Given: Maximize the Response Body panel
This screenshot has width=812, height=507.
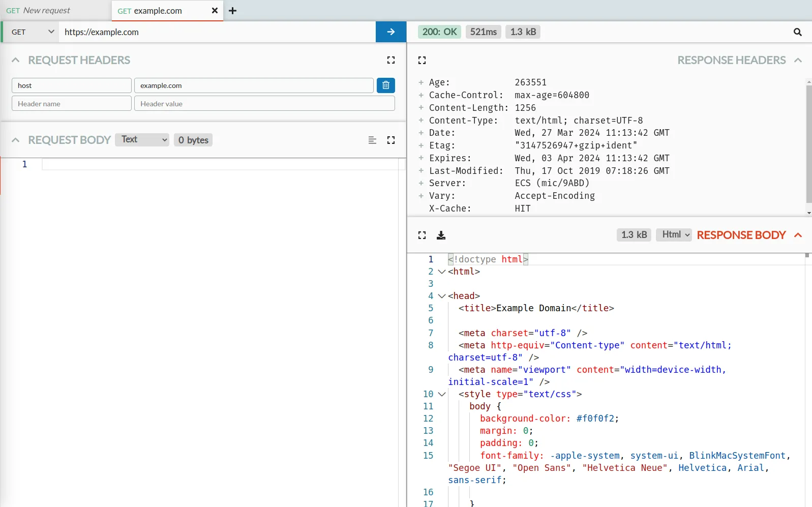Looking at the screenshot, I should 422,235.
